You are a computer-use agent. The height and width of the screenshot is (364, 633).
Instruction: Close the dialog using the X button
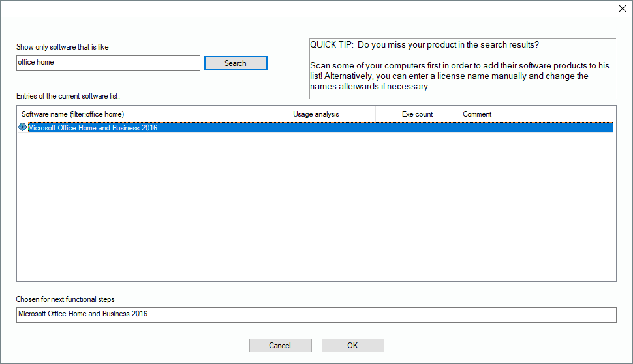click(x=621, y=8)
